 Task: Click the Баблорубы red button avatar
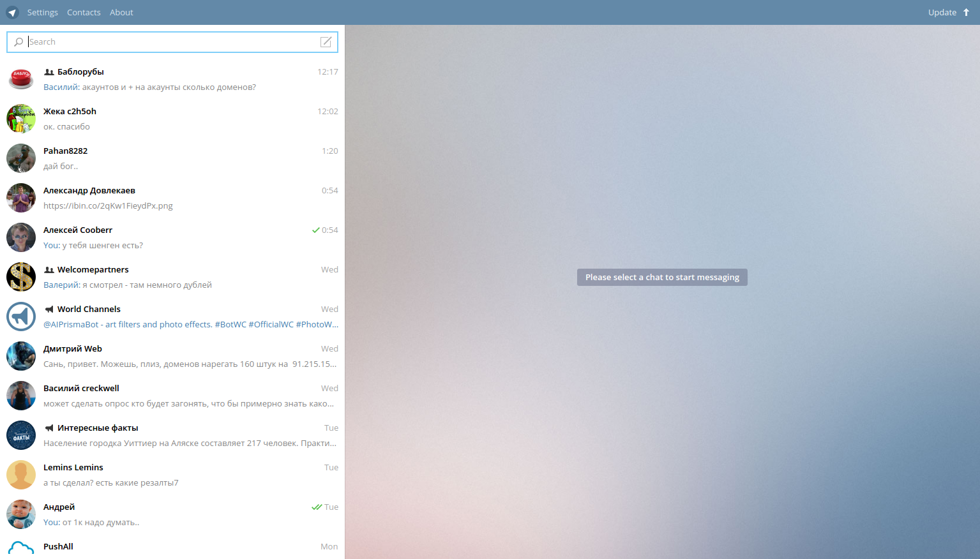[x=21, y=79]
